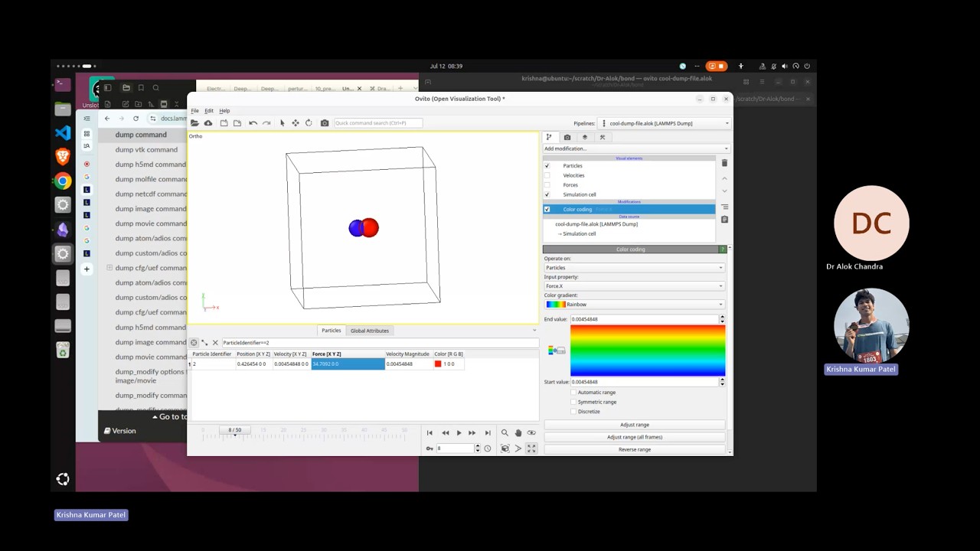
Task: Open file via the folder icon in Ovito toolbar
Action: point(194,123)
